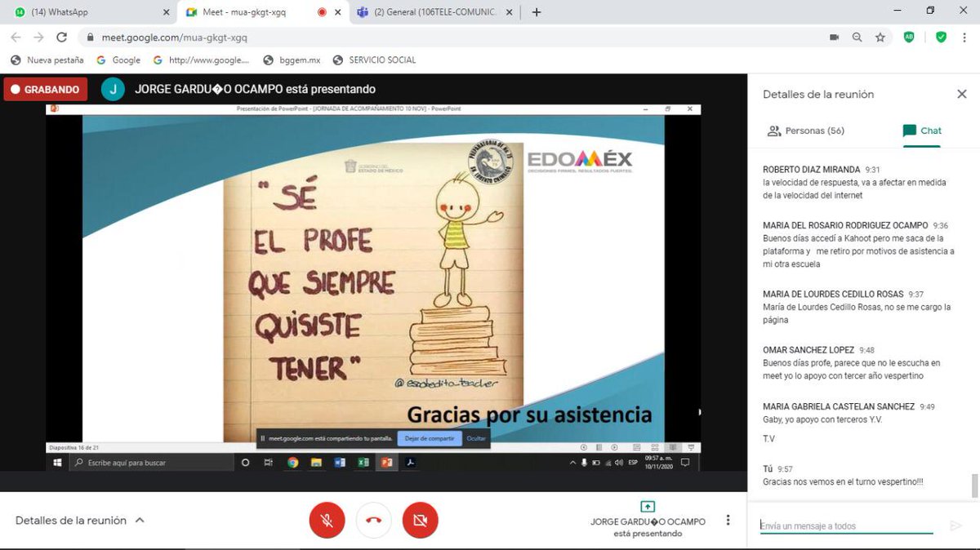Click Cortana circle in shared taskbar
This screenshot has height=550, width=980.
point(246,462)
